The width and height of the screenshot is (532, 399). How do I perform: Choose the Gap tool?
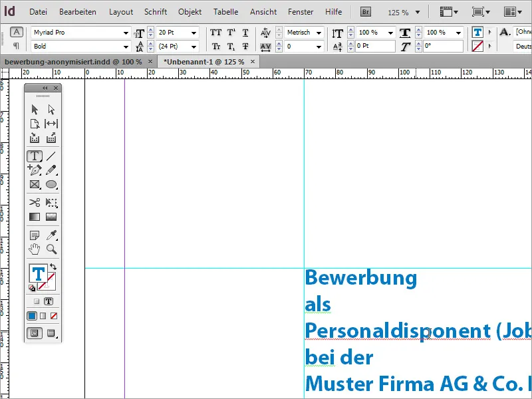[x=51, y=124]
